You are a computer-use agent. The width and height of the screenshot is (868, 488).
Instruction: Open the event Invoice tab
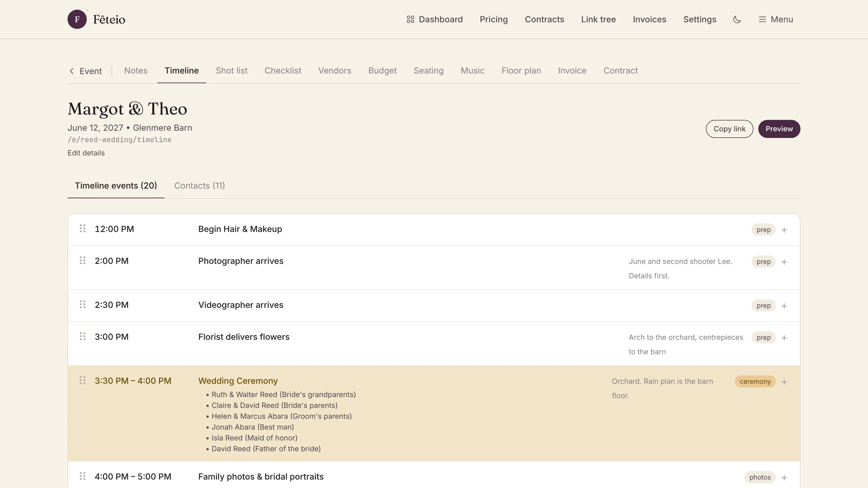pyautogui.click(x=572, y=71)
